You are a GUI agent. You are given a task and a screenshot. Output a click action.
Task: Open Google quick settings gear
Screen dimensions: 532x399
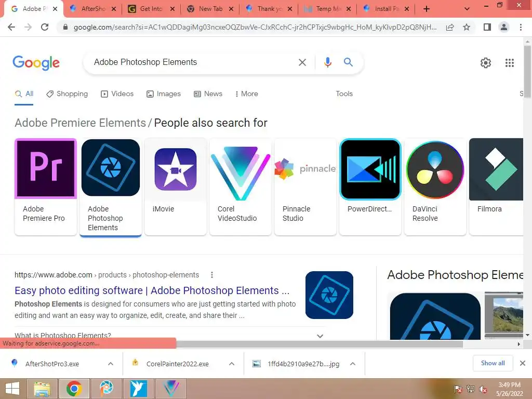[486, 63]
